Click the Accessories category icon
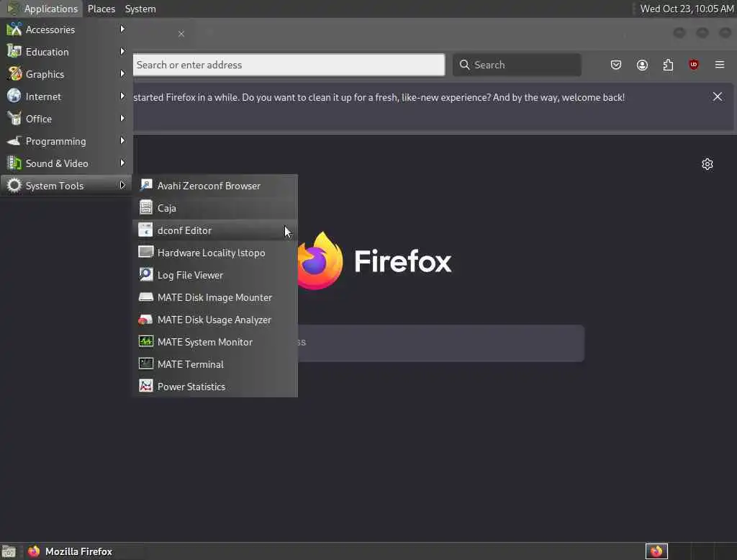This screenshot has width=737, height=560. (14, 30)
